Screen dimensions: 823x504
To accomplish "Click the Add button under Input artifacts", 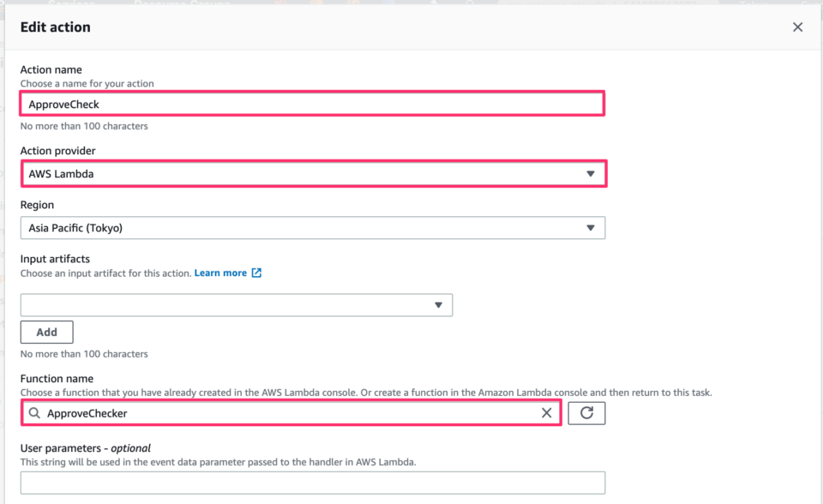I will [x=46, y=332].
